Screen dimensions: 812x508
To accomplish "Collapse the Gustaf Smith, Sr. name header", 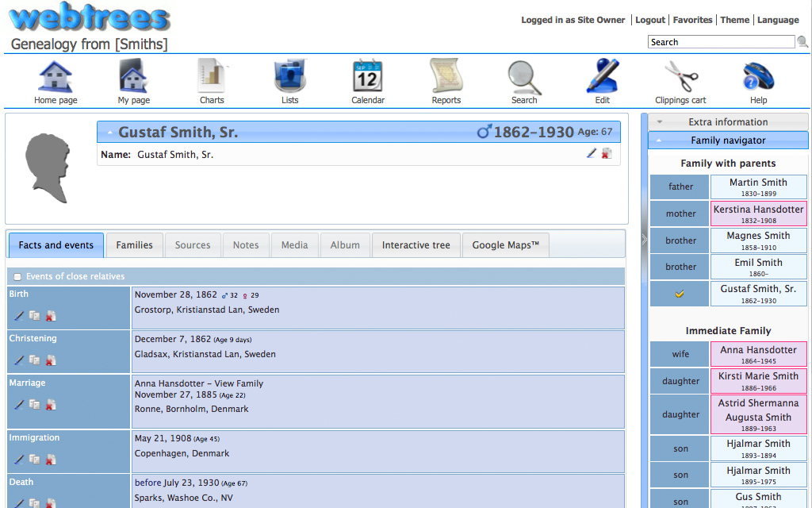I will 110,133.
